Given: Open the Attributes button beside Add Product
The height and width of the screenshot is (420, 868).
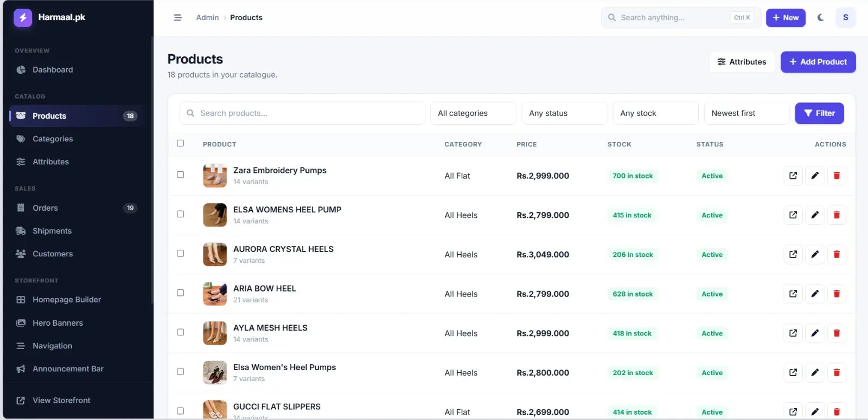Looking at the screenshot, I should pyautogui.click(x=742, y=62).
